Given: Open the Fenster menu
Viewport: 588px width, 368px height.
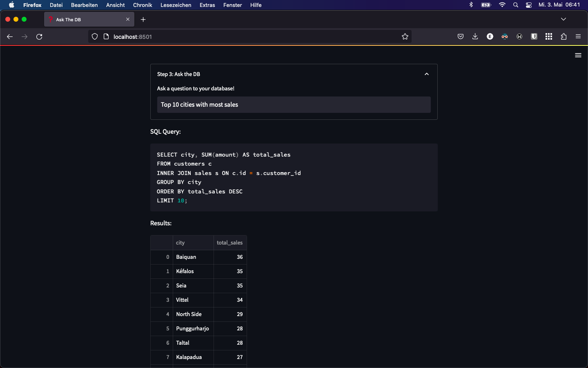Looking at the screenshot, I should point(233,5).
